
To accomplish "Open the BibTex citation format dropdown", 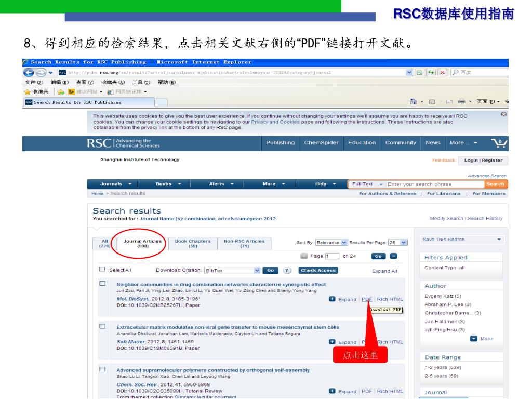I will tap(232, 270).
